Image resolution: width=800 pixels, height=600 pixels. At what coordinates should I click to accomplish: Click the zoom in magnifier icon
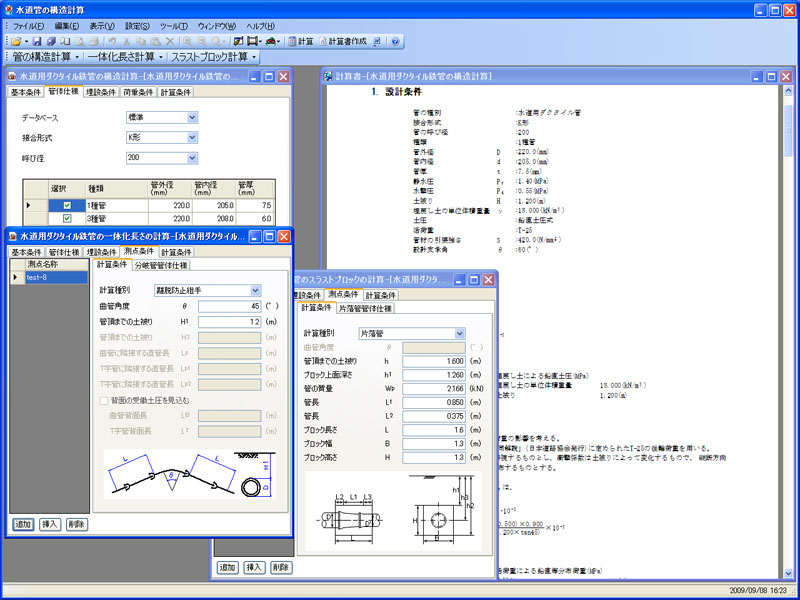click(x=188, y=41)
